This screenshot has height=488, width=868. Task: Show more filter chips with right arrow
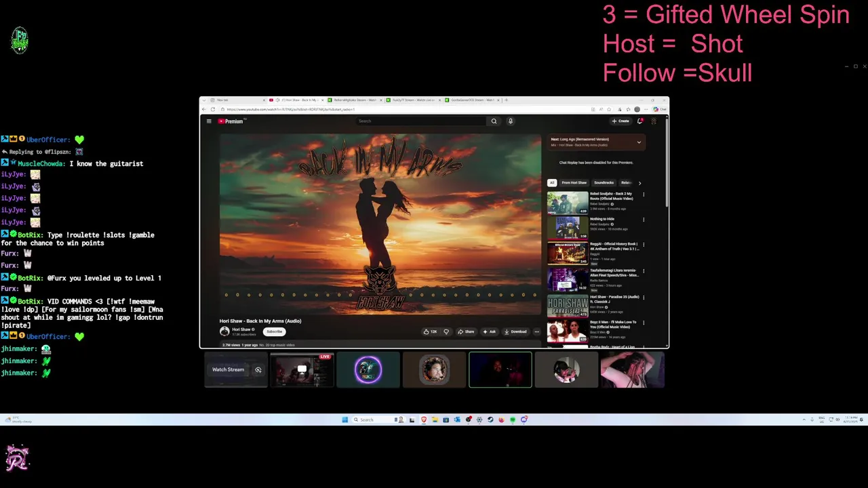(x=639, y=183)
